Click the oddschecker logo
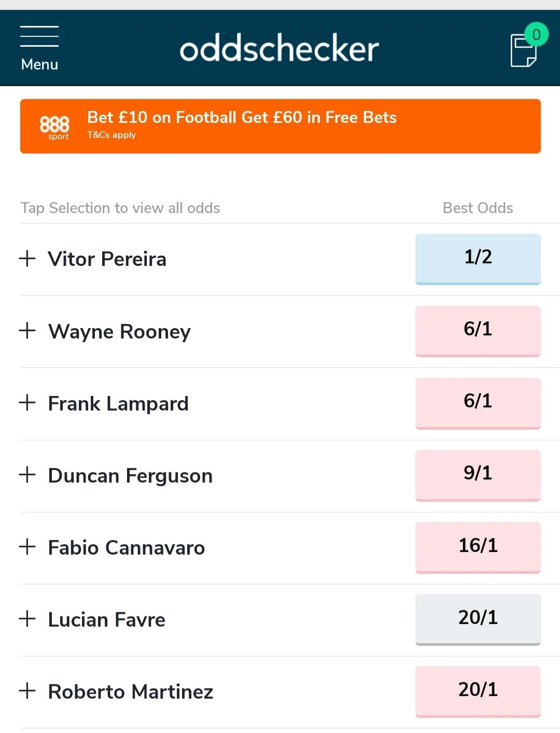 point(279,49)
